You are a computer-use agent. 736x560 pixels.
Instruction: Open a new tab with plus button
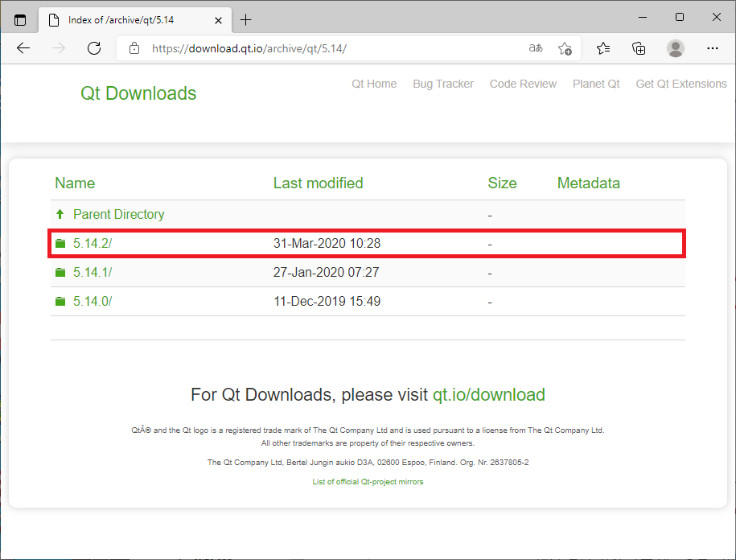click(x=245, y=20)
